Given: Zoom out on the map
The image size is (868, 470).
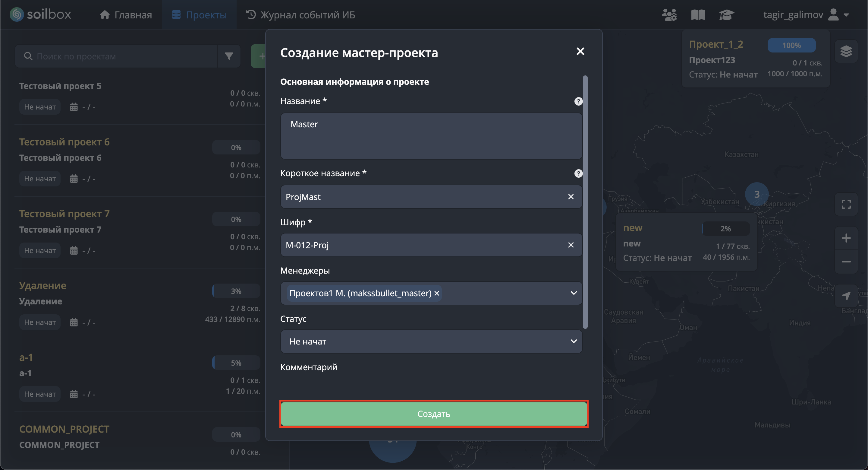Looking at the screenshot, I should [x=846, y=262].
